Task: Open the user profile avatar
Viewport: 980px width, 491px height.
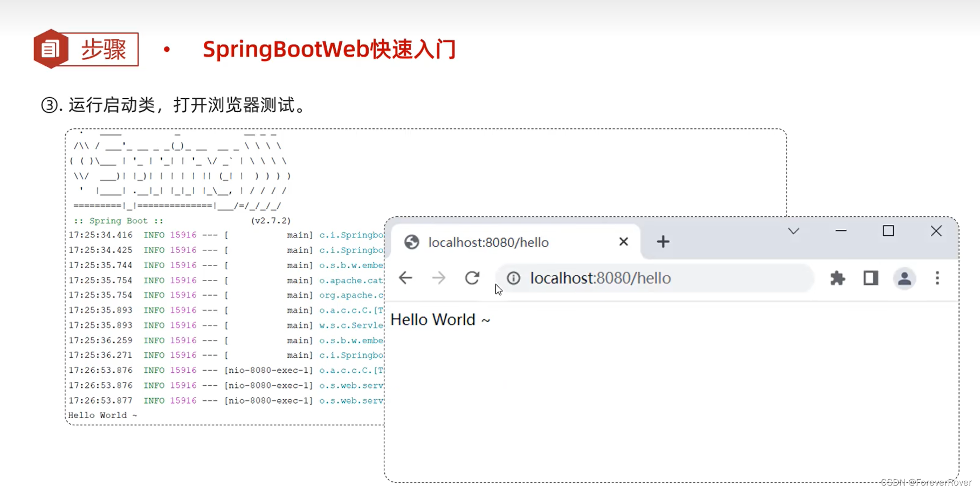Action: pos(905,278)
